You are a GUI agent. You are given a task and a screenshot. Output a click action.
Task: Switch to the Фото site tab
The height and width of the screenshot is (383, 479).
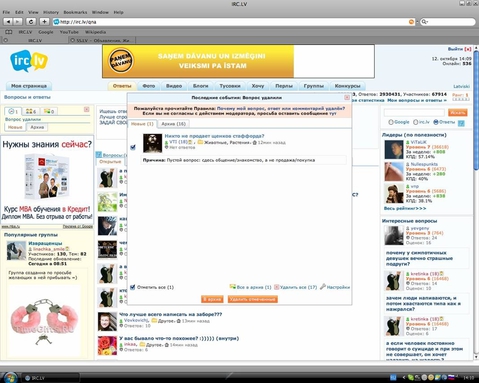click(149, 86)
